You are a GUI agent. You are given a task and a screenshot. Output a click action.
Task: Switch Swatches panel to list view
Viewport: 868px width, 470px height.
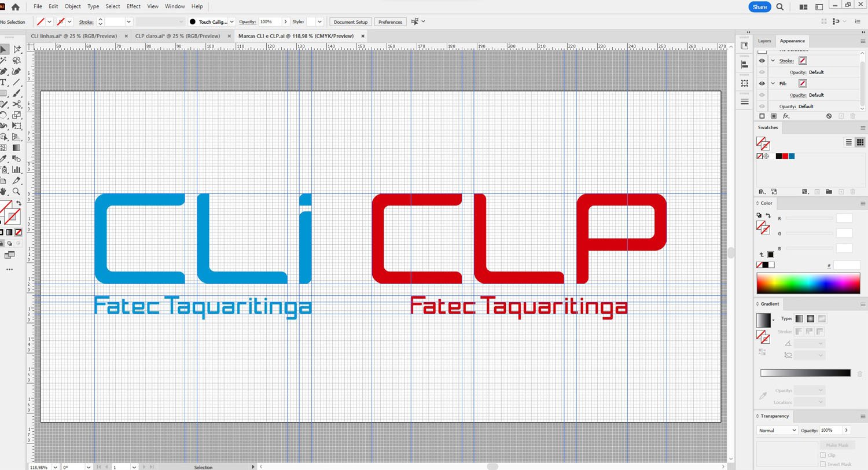(x=849, y=142)
